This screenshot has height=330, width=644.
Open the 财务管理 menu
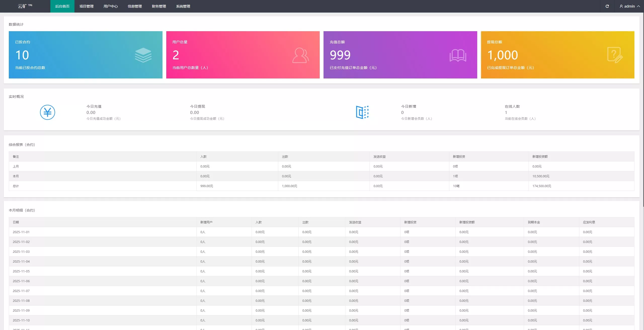point(159,6)
